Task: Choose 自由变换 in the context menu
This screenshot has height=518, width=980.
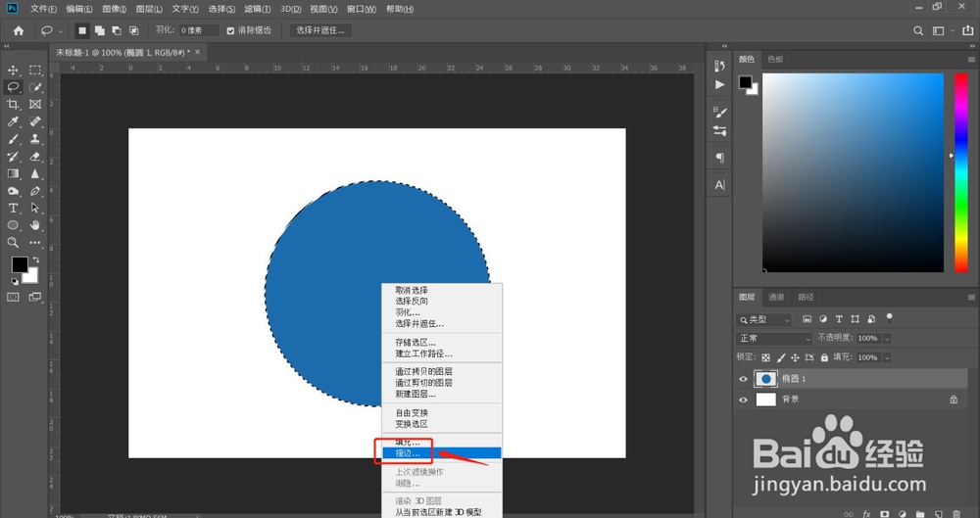Action: tap(441, 413)
